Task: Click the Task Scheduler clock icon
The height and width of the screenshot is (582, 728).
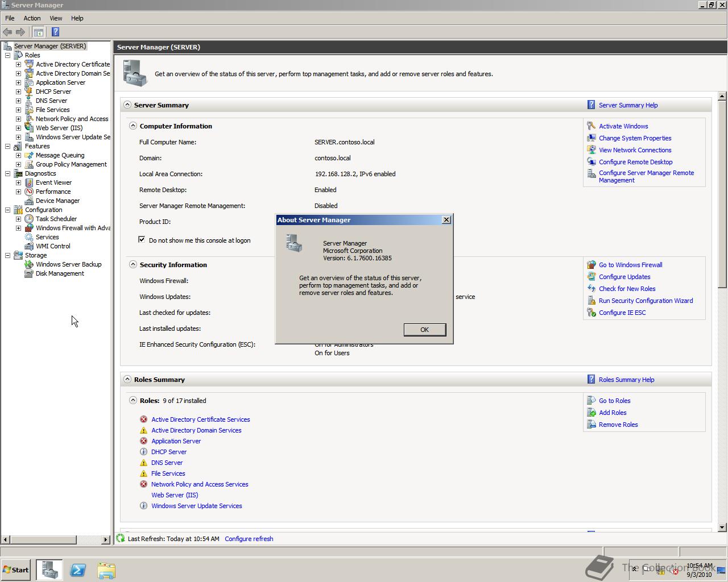Action: coord(29,219)
